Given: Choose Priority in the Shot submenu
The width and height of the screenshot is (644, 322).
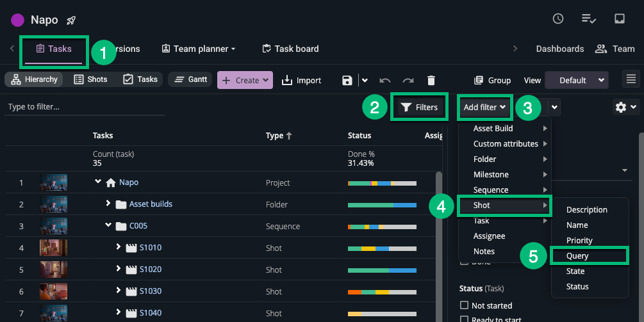Looking at the screenshot, I should [590, 240].
